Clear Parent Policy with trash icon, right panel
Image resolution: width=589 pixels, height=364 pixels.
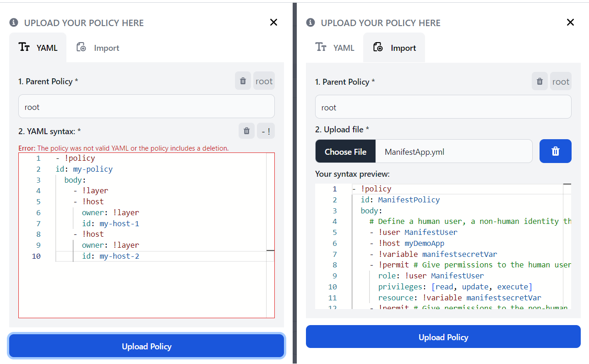(x=540, y=81)
